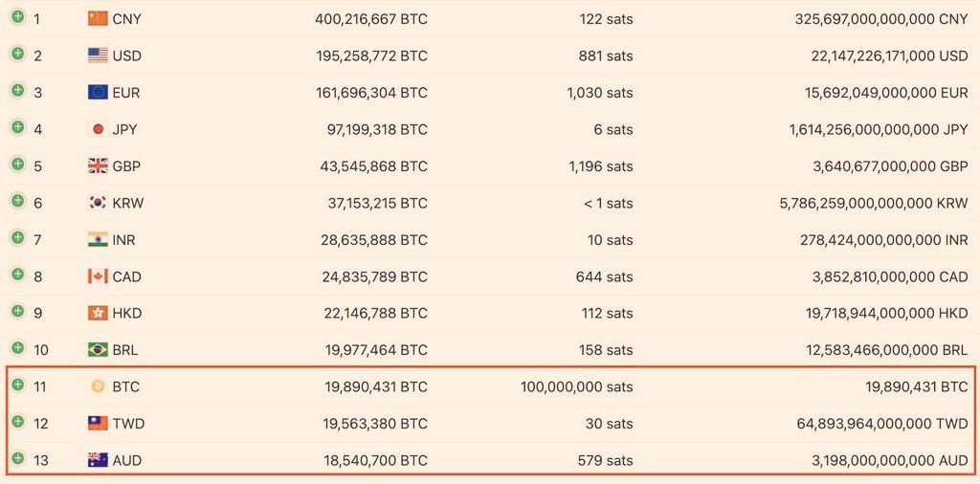The width and height of the screenshot is (980, 484).
Task: Click the Brazil flag icon
Action: point(99,350)
